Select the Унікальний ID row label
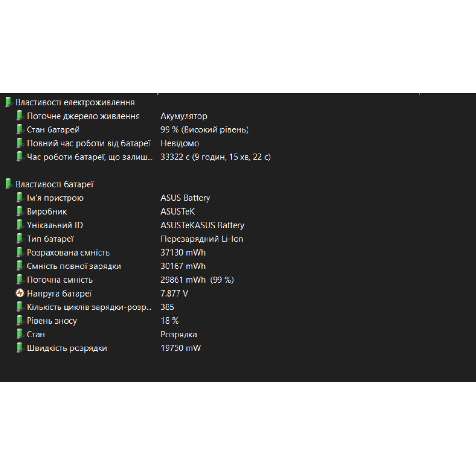This screenshot has height=476, width=476. (55, 225)
